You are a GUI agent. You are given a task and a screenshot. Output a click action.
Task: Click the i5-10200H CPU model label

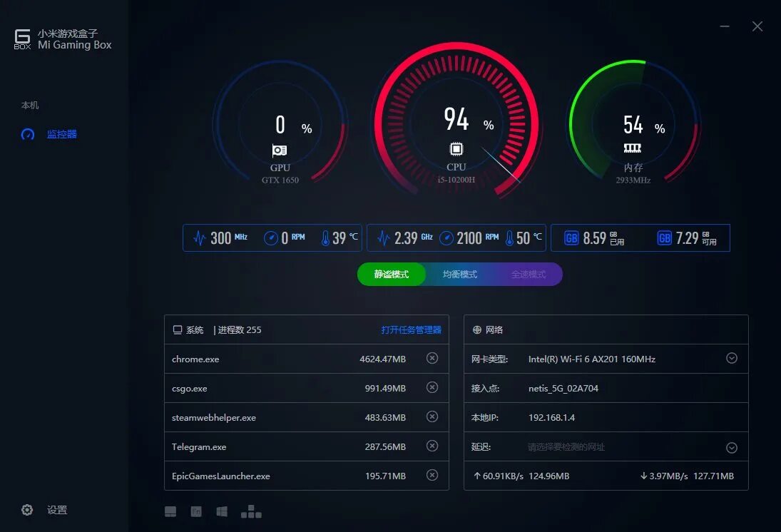[456, 180]
